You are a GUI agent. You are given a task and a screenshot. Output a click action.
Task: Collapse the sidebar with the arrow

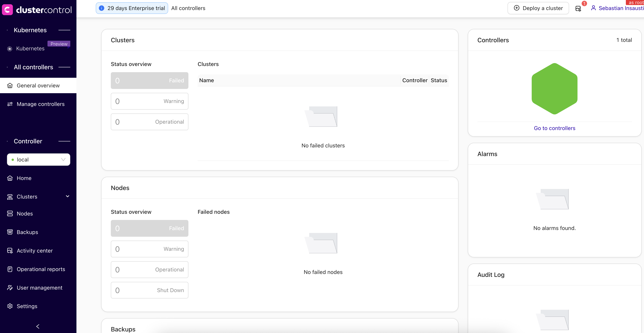click(38, 326)
